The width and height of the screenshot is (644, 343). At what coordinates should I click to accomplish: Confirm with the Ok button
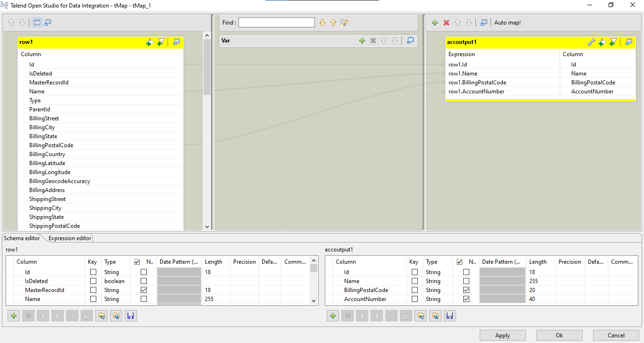559,335
